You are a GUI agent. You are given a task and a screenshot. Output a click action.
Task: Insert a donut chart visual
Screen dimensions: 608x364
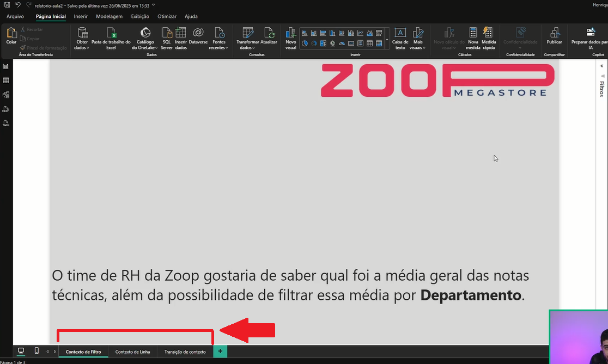tap(314, 44)
